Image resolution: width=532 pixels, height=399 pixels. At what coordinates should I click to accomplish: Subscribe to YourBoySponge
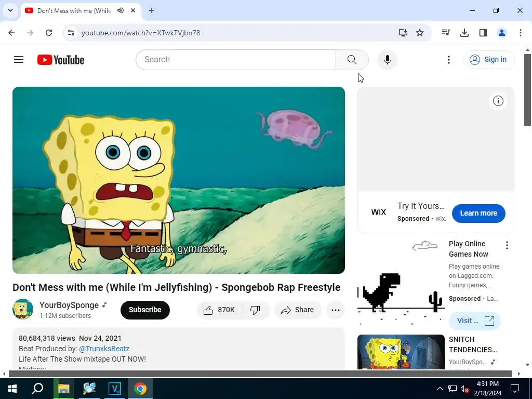145,310
